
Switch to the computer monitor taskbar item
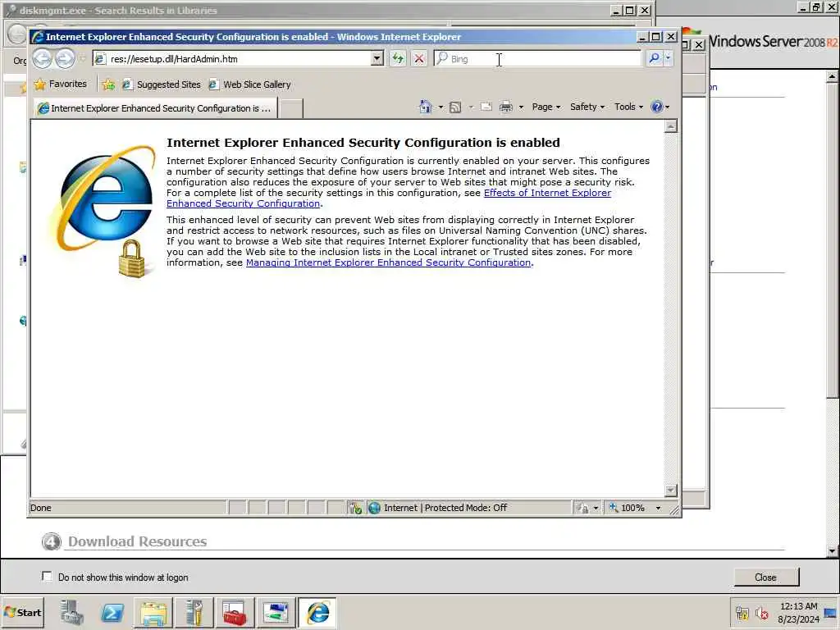tap(276, 613)
